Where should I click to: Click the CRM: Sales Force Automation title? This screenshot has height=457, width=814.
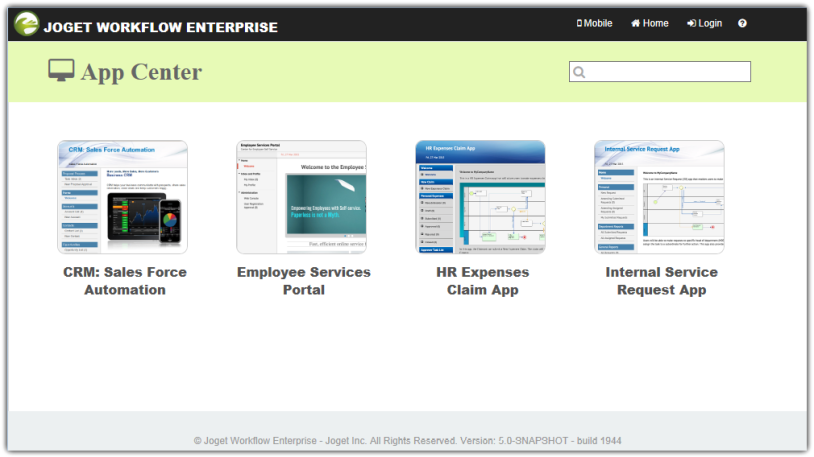click(x=125, y=281)
